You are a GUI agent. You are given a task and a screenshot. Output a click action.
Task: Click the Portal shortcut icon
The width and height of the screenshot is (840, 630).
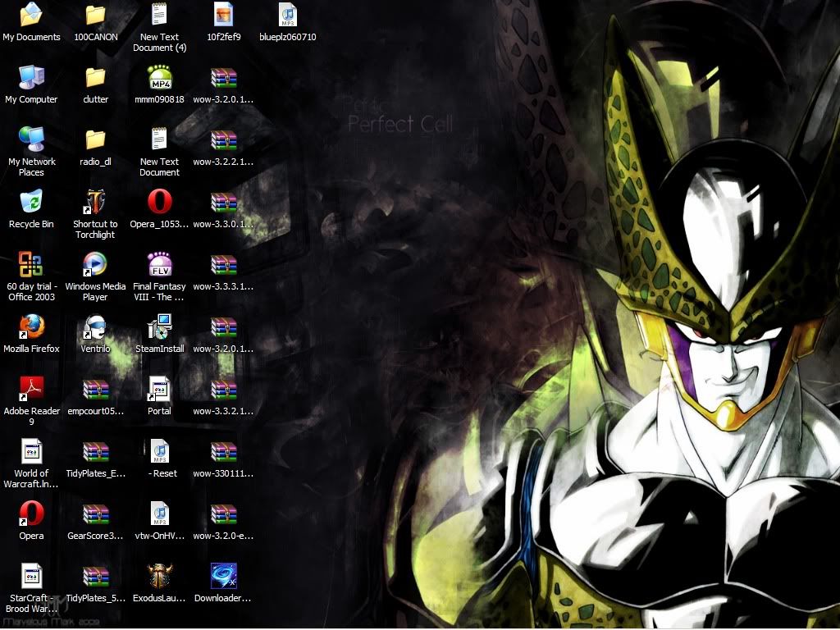[x=160, y=389]
